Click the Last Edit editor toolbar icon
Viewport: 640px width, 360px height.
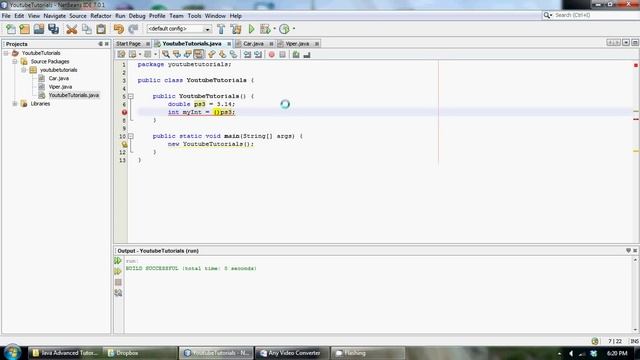tap(121, 55)
